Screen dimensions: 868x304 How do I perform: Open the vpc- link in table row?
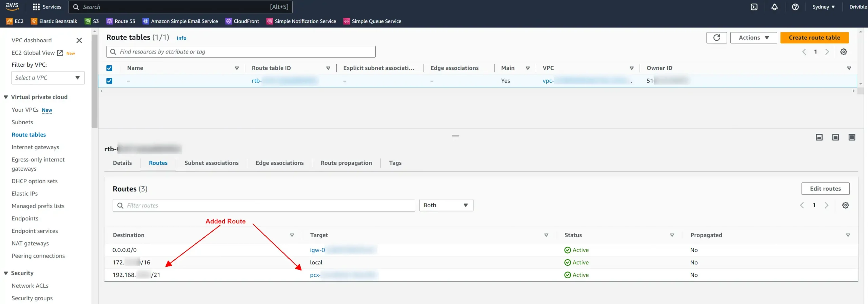click(587, 81)
